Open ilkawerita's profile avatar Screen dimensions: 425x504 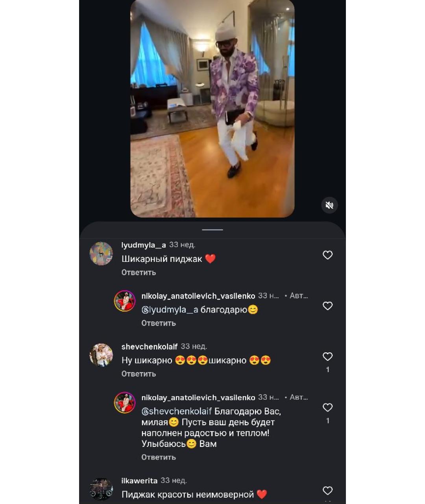(101, 489)
